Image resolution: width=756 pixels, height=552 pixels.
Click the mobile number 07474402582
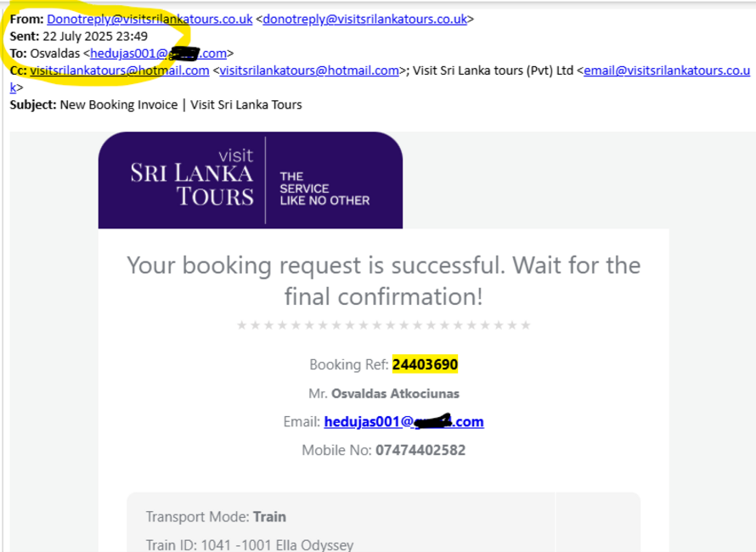[420, 450]
